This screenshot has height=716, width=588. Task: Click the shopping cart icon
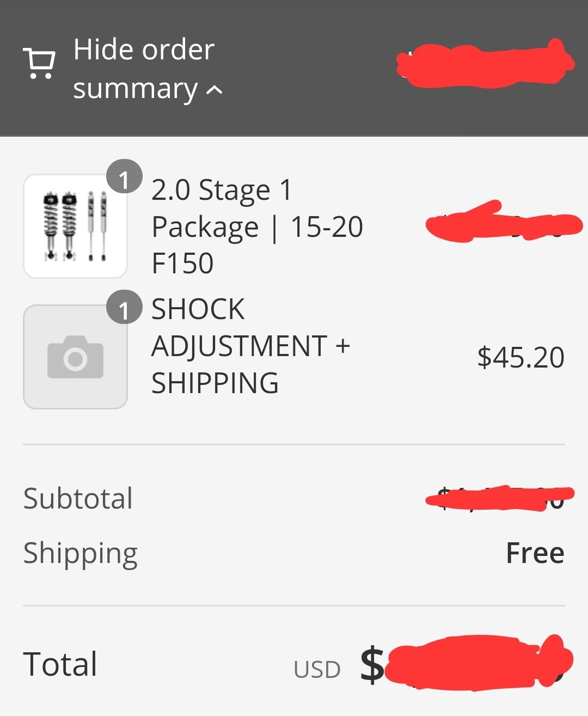pos(39,64)
